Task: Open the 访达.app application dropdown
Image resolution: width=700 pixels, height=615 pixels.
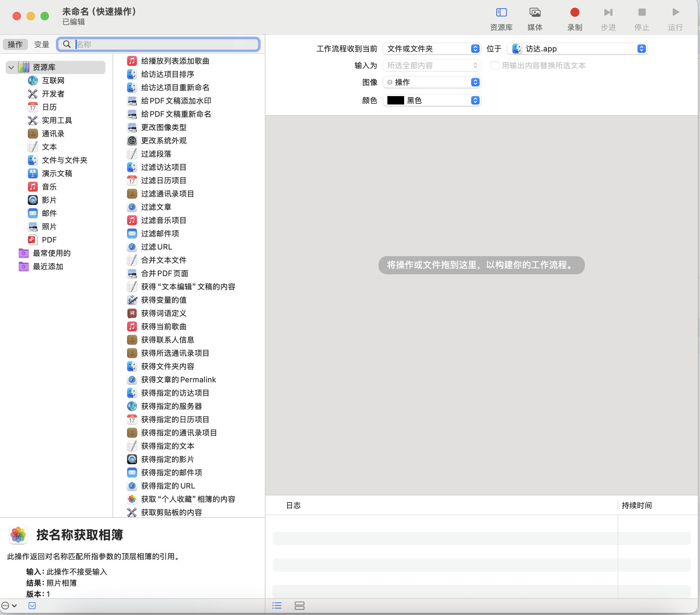Action: tap(577, 49)
